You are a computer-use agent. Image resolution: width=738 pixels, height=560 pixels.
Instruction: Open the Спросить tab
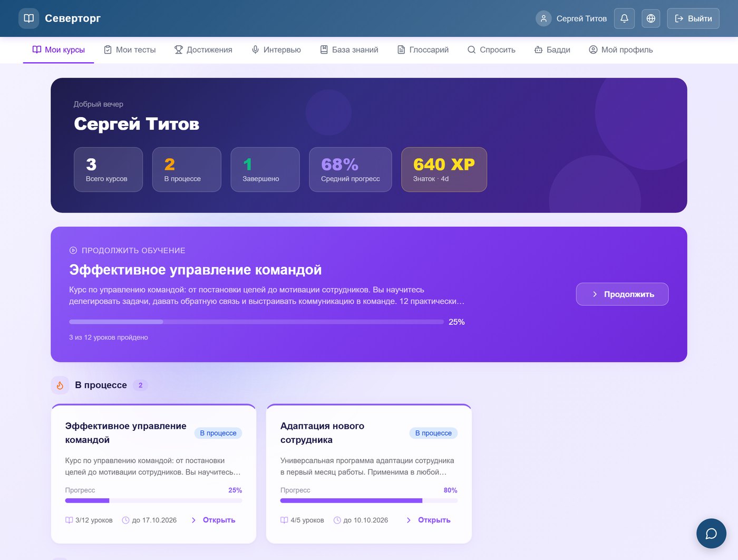click(491, 50)
